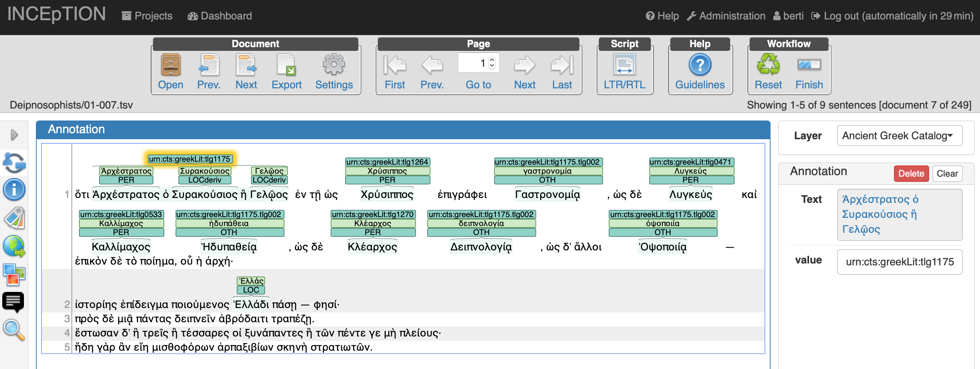Click the Log out link
Viewport: 980px width, 369px height.
pyautogui.click(x=892, y=16)
